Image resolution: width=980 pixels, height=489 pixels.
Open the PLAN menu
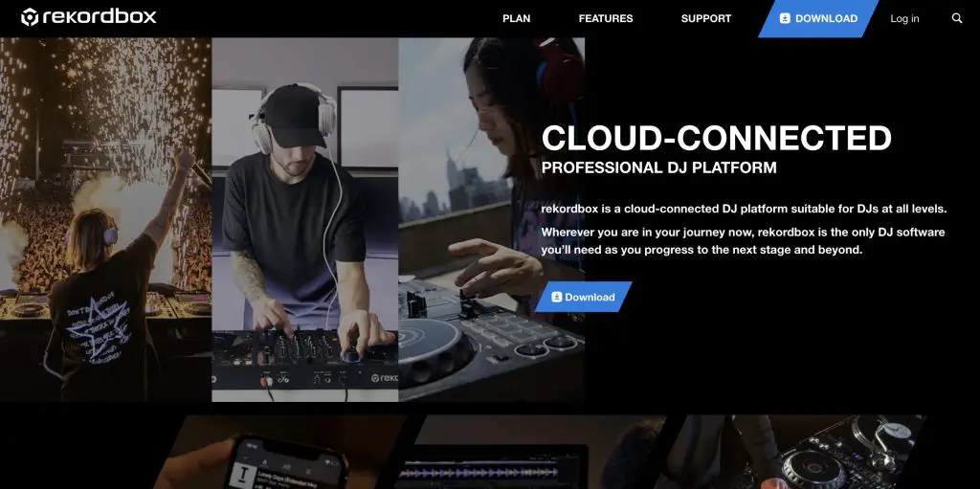click(x=516, y=19)
